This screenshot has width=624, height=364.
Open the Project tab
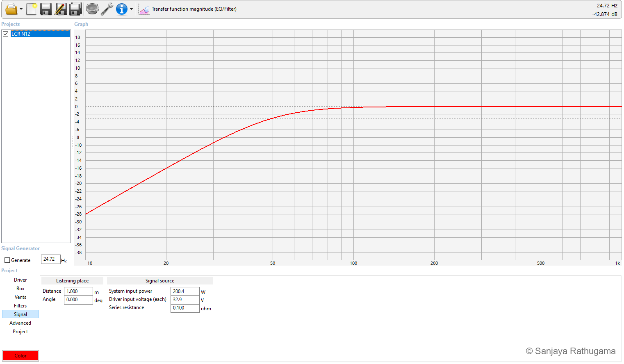[20, 332]
